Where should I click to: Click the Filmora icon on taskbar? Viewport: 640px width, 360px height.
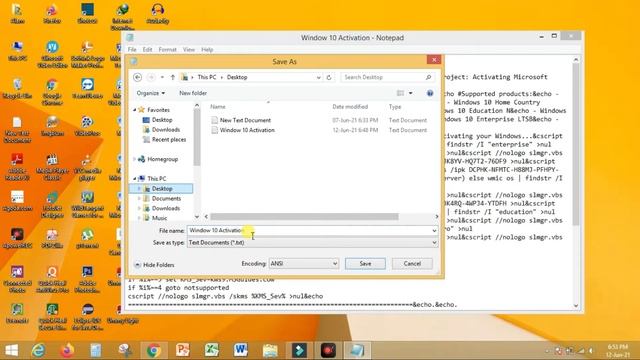click(299, 351)
